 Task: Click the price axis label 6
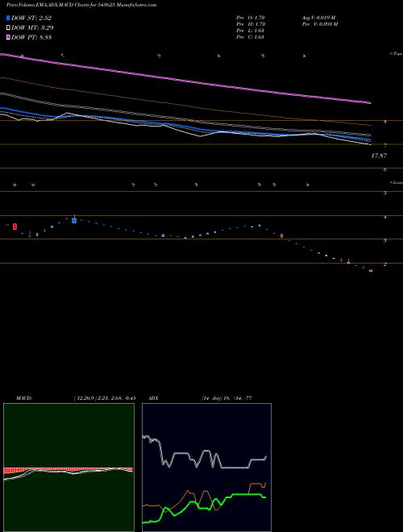pyautogui.click(x=385, y=169)
